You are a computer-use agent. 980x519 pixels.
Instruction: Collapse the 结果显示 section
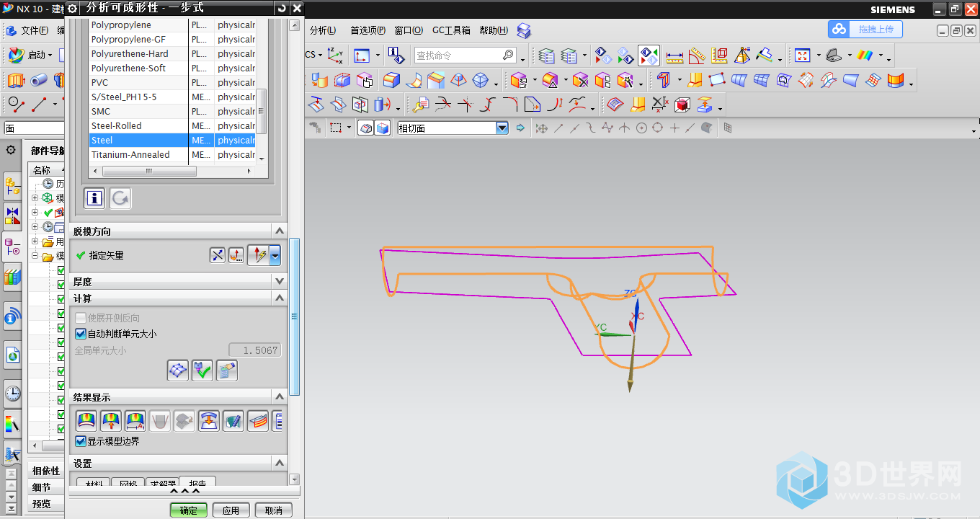(x=280, y=397)
